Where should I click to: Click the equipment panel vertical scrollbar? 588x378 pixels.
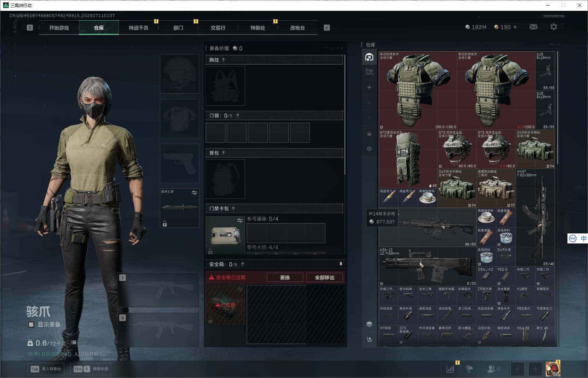click(x=345, y=115)
